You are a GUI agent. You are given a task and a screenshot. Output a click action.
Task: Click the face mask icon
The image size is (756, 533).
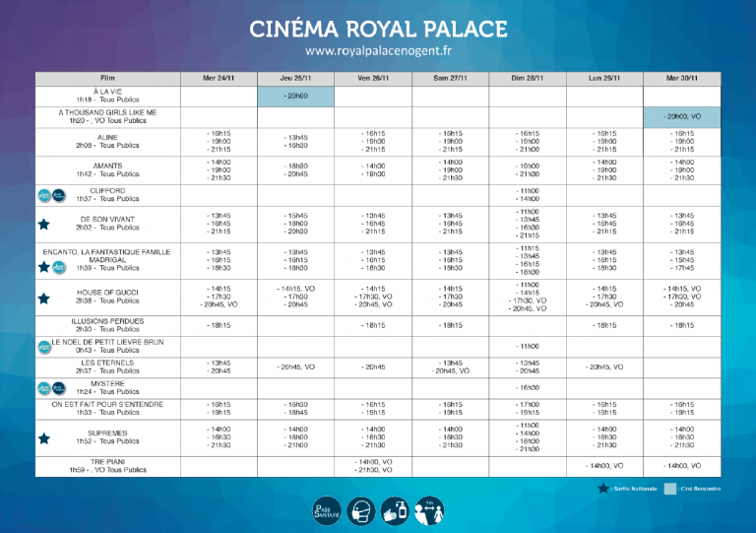pyautogui.click(x=360, y=509)
